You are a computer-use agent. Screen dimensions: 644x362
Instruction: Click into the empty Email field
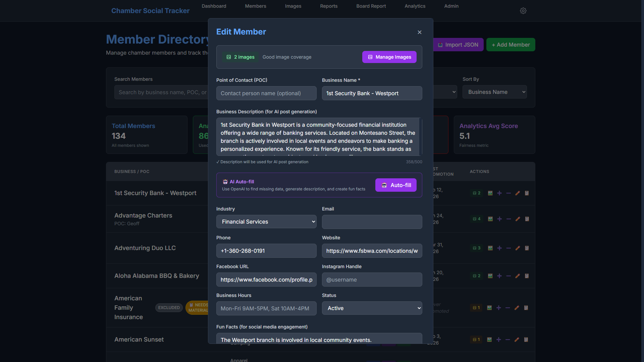(x=372, y=222)
